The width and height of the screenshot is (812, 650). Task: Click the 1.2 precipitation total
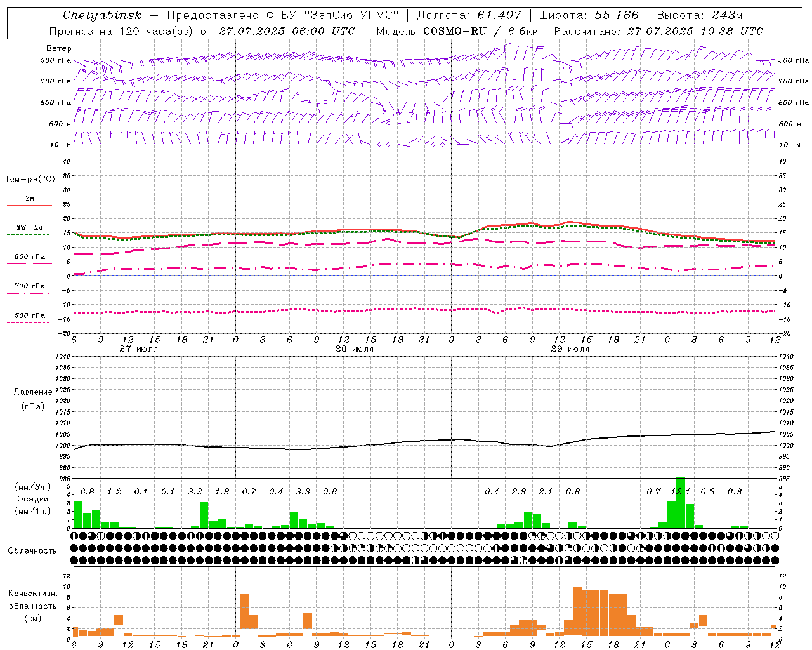tap(114, 492)
